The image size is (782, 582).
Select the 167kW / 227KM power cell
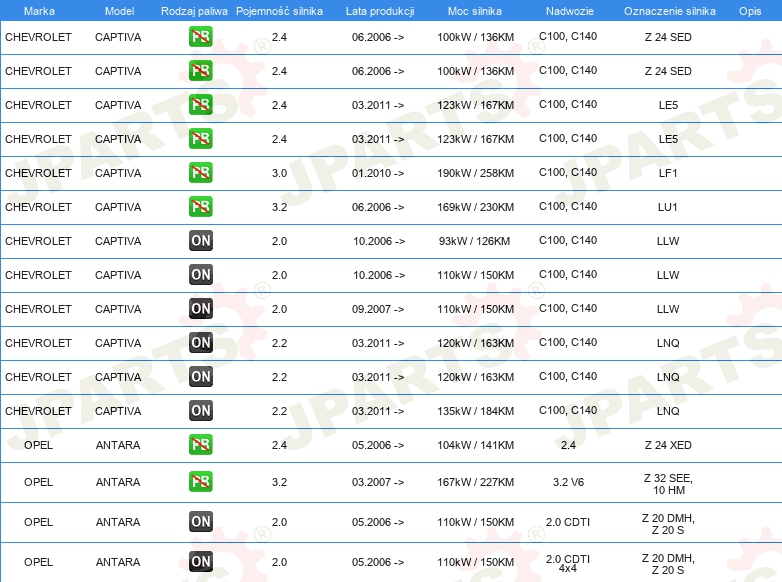[x=476, y=482]
